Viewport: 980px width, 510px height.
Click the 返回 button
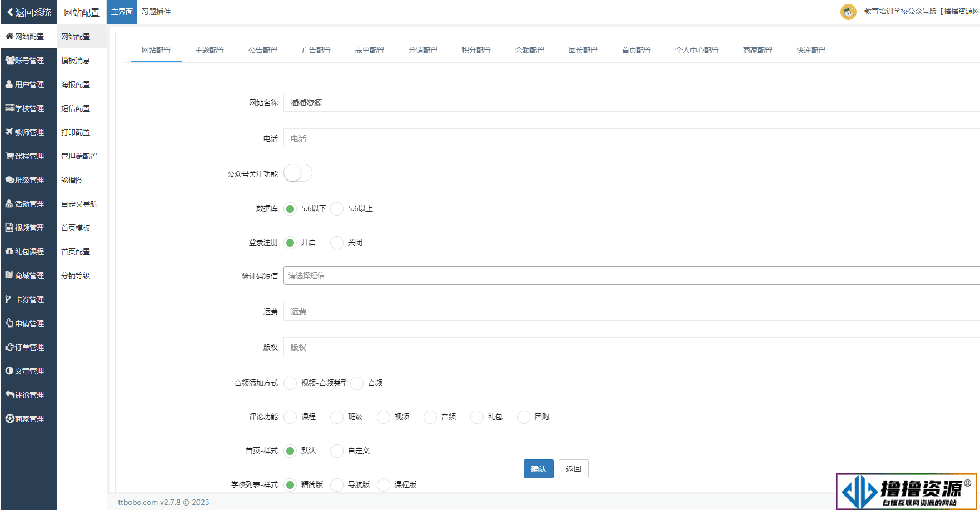tap(574, 469)
